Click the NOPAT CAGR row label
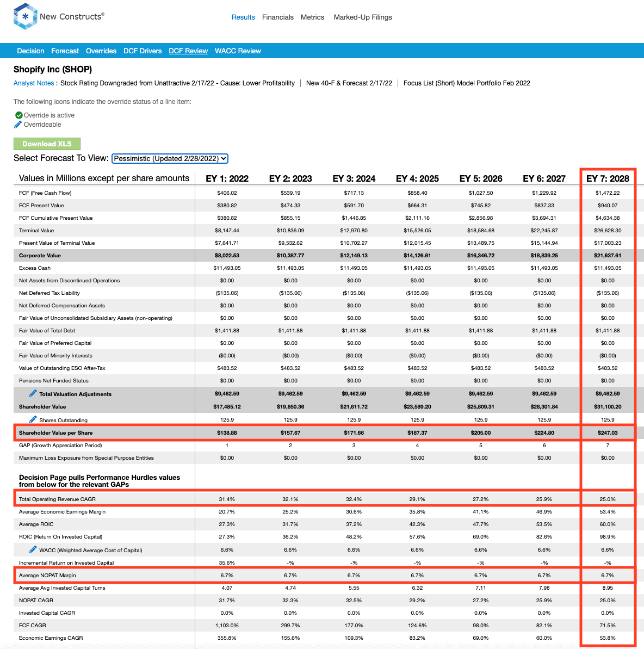Screen dimensions: 644x649 point(36,600)
